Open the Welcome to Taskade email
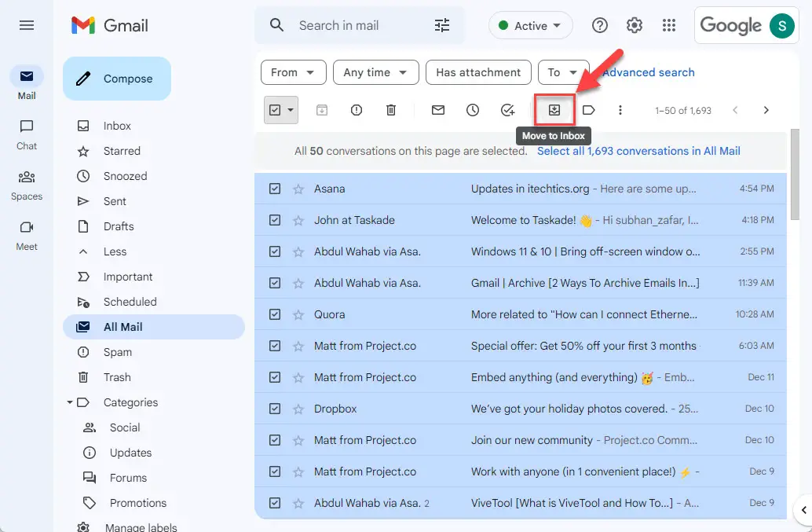The image size is (812, 532). click(521, 220)
